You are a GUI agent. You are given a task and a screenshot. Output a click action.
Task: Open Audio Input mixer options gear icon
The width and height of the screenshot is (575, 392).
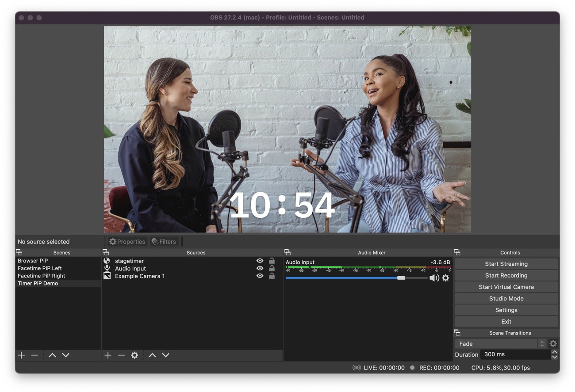pos(446,278)
